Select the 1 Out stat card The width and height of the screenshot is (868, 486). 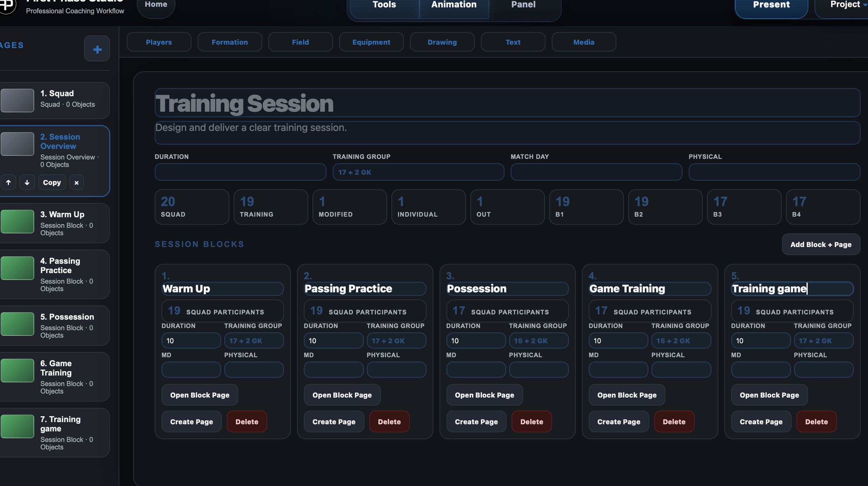[x=507, y=207]
